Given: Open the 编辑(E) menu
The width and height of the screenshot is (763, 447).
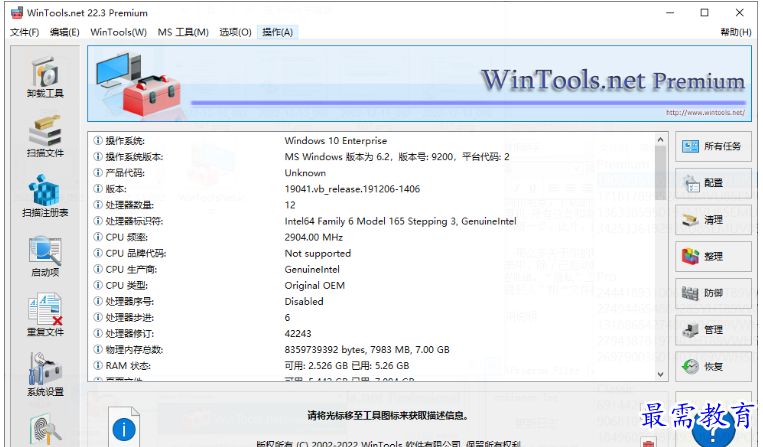Looking at the screenshot, I should 64,32.
